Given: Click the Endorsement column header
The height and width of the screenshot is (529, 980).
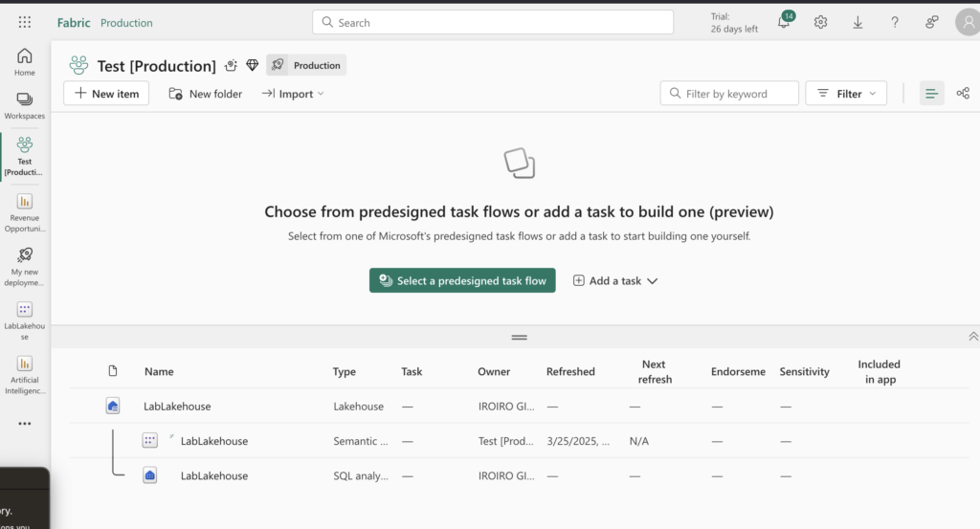Looking at the screenshot, I should [x=738, y=371].
